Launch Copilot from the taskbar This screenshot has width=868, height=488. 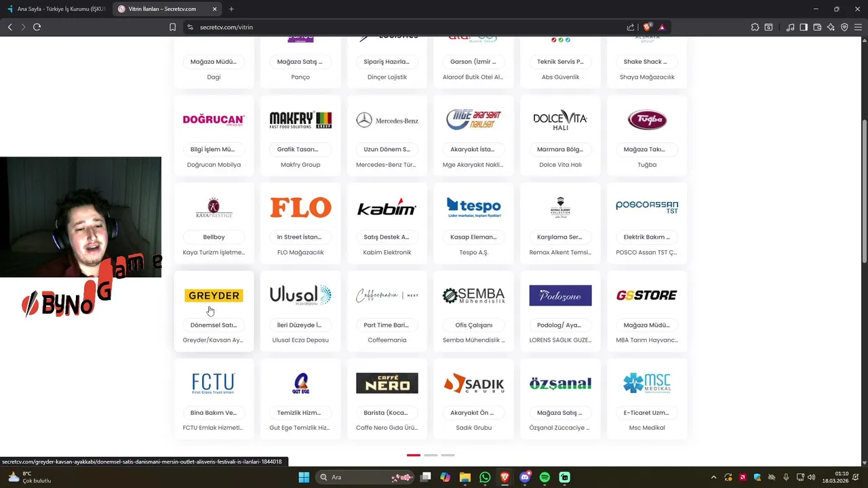(445, 477)
